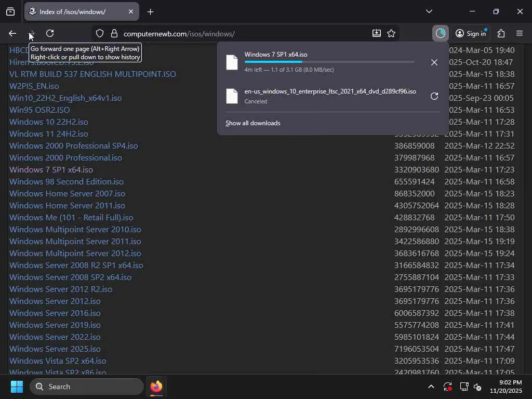The image size is (532, 399).
Task: Click the install/save page icon in address bar
Action: (x=377, y=33)
